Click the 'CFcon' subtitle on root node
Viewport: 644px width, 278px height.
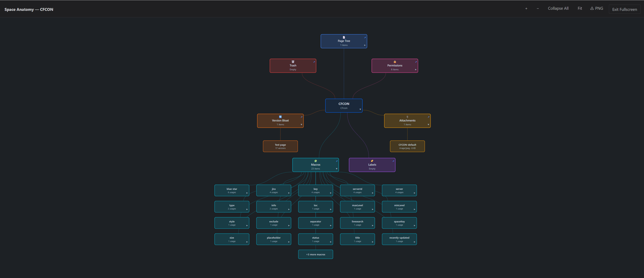[x=344, y=108]
